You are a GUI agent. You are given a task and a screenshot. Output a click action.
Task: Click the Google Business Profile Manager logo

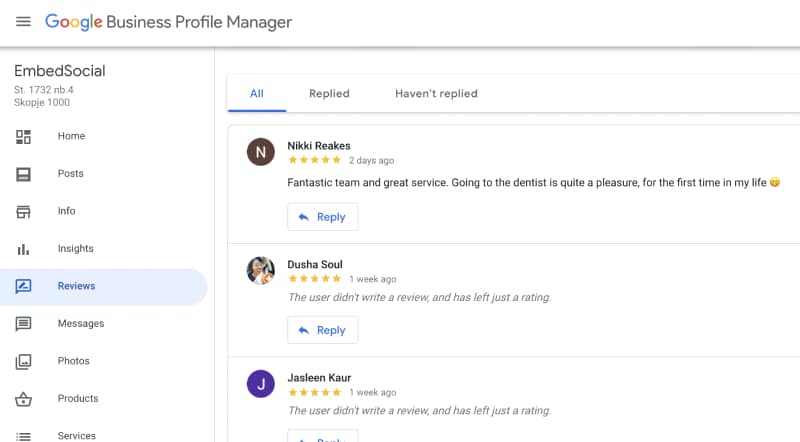point(168,22)
